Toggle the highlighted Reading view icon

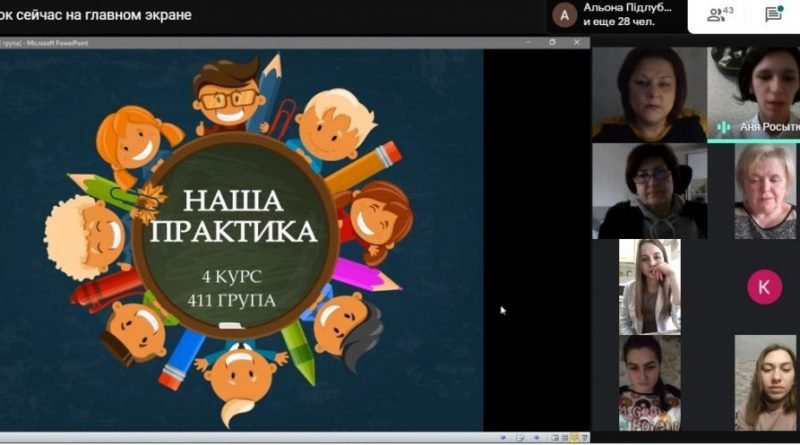(574, 438)
